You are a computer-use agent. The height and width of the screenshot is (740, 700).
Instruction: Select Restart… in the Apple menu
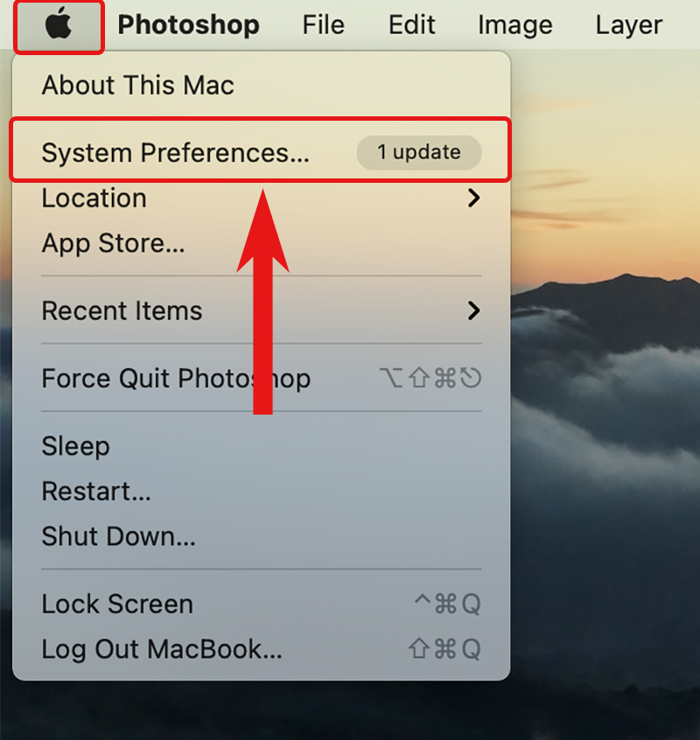(96, 491)
